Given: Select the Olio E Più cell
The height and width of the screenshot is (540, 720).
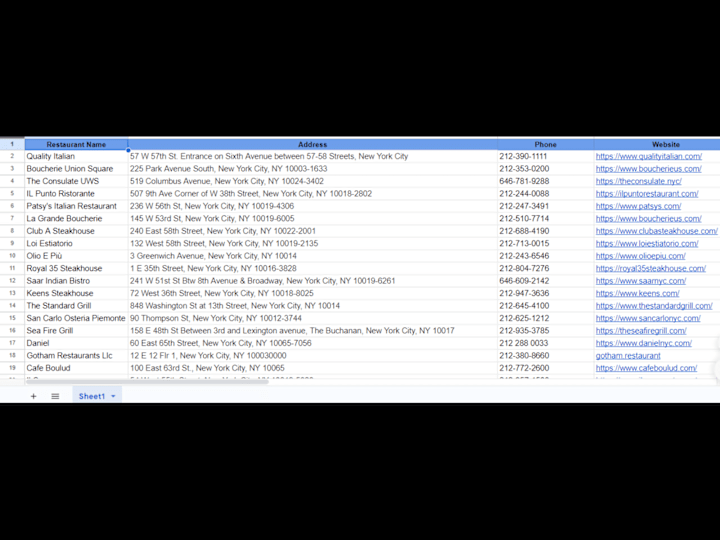Looking at the screenshot, I should point(76,255).
